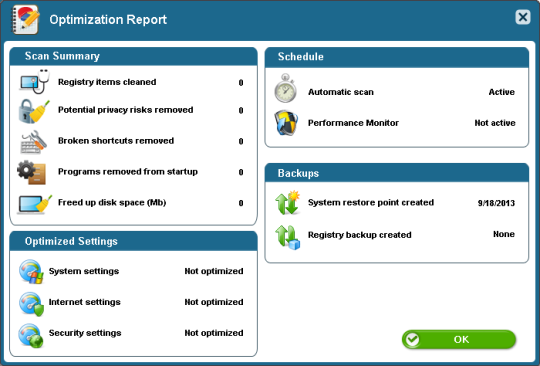The height and width of the screenshot is (366, 540).
Task: Click the Automatic scan label
Action: click(x=341, y=92)
